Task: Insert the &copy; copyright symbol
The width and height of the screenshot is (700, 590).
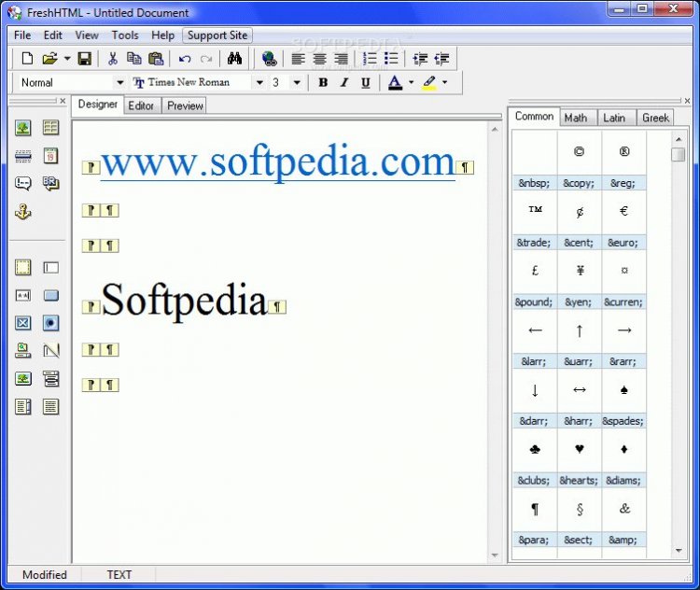Action: (579, 152)
